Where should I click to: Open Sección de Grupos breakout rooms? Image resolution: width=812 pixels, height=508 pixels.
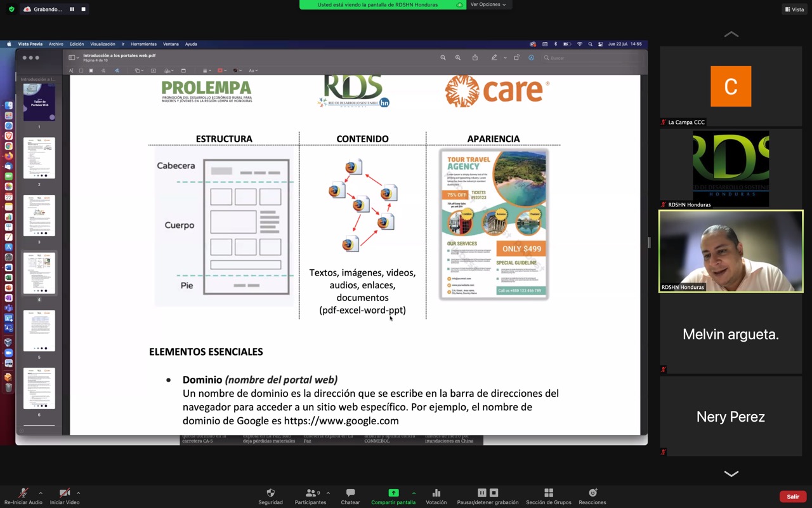point(548,493)
